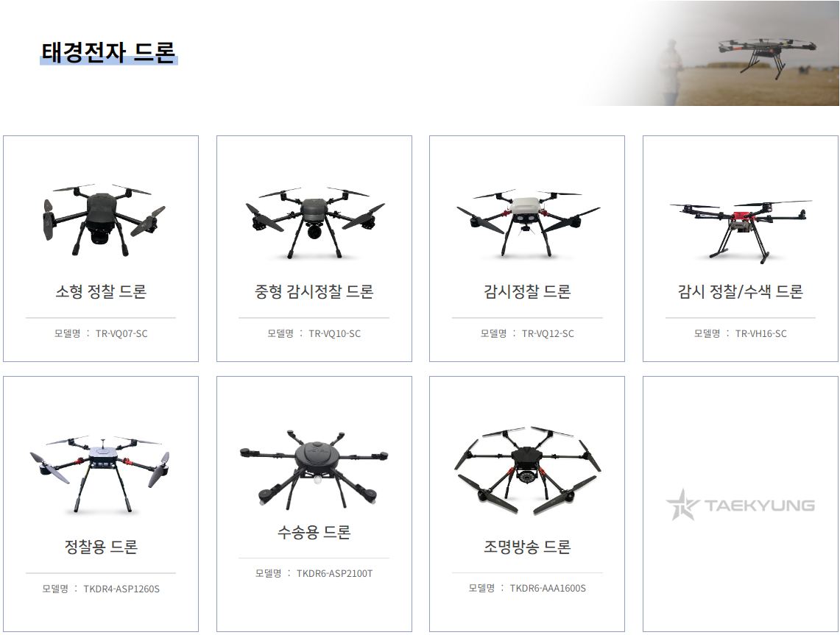Image resolution: width=840 pixels, height=635 pixels.
Task: Select the white-bodied 감시정찰 드론 picture
Action: tap(528, 223)
